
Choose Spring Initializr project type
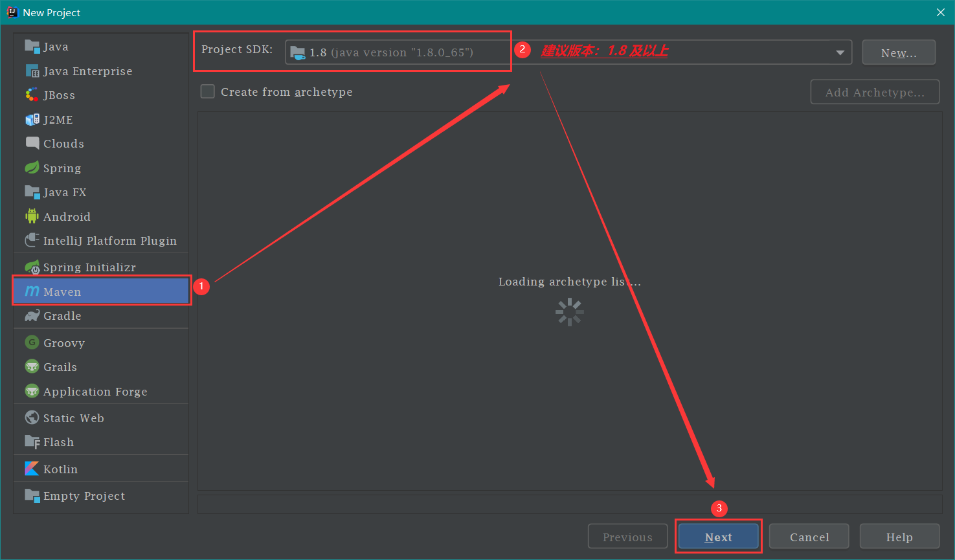point(89,267)
